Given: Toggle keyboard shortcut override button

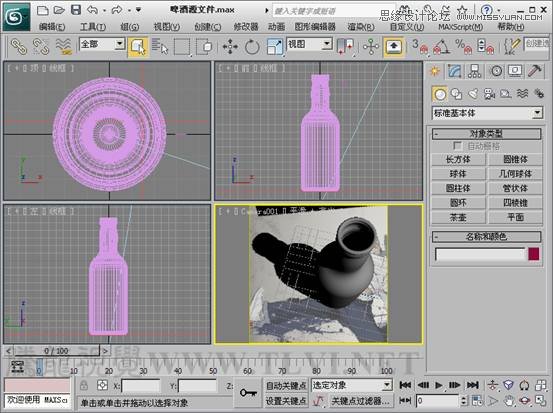Looking at the screenshot, I should click(x=394, y=47).
